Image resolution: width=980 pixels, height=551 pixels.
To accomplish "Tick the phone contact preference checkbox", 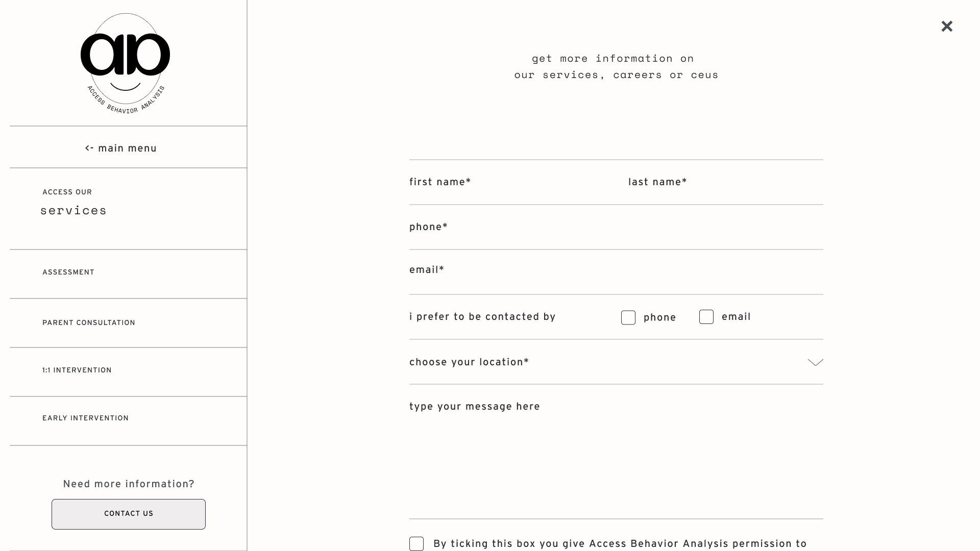I will coord(628,318).
